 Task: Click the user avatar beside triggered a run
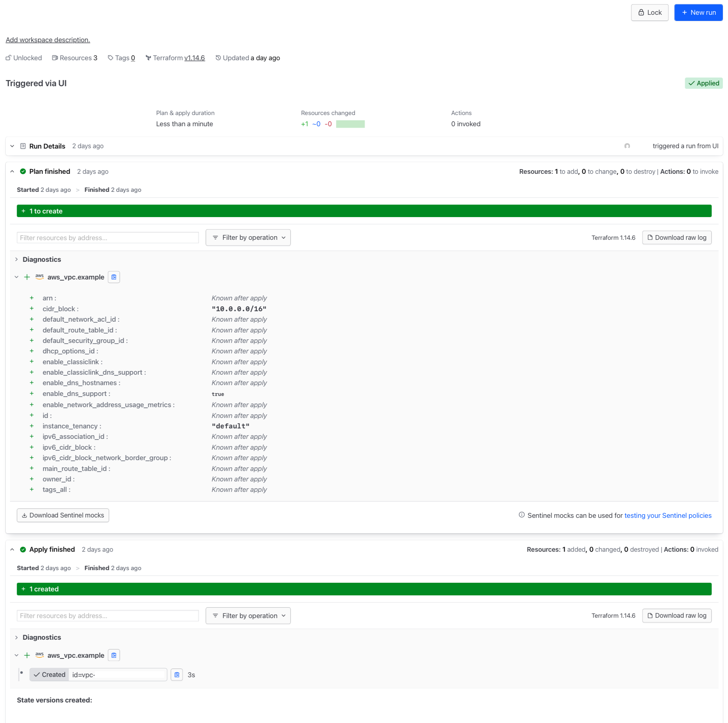point(627,146)
